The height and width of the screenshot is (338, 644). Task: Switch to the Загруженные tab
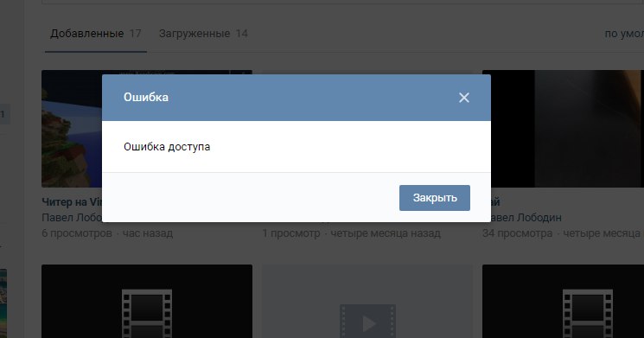coord(203,34)
